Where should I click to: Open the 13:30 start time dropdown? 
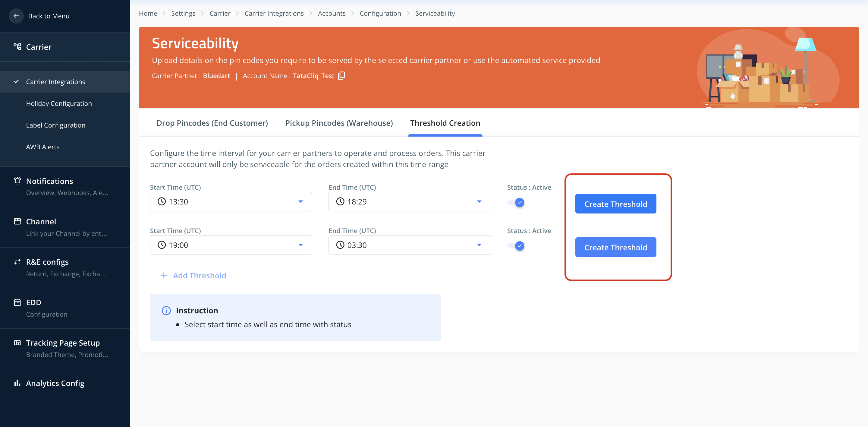pyautogui.click(x=300, y=201)
